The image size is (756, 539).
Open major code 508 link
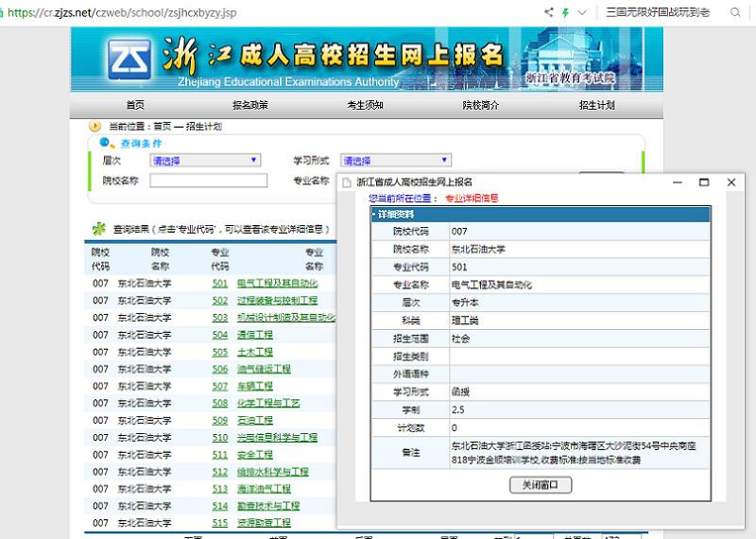[220, 403]
